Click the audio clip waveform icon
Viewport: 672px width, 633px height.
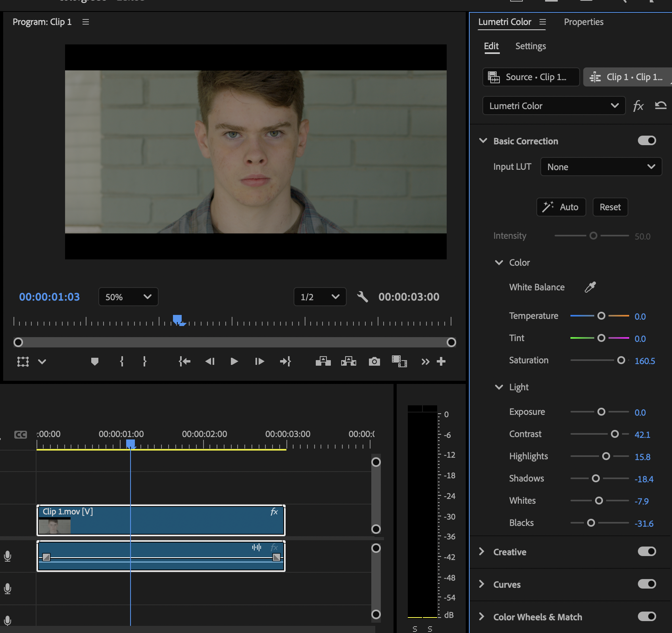[257, 547]
